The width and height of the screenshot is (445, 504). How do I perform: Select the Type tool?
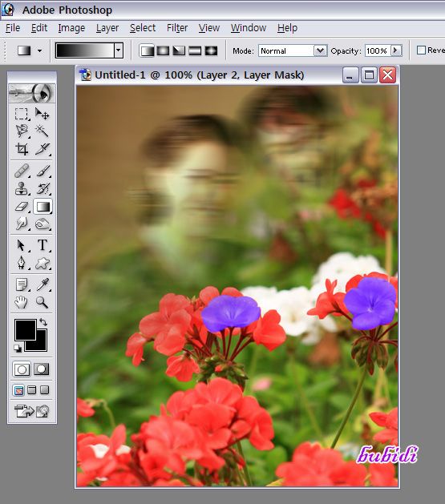click(x=42, y=245)
